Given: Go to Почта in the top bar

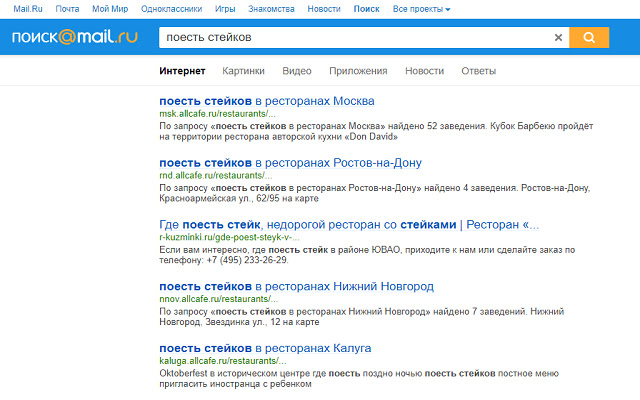Looking at the screenshot, I should [67, 9].
